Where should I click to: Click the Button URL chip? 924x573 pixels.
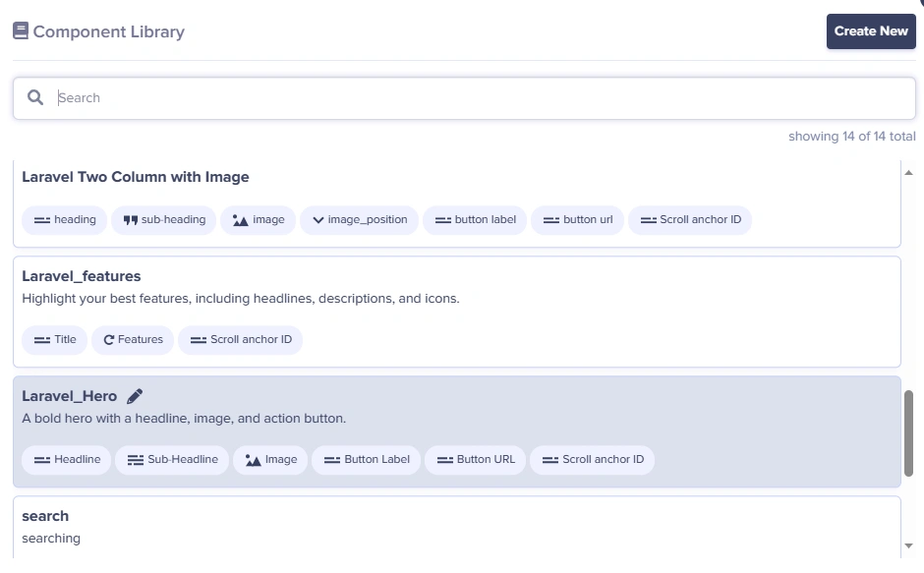(x=475, y=460)
